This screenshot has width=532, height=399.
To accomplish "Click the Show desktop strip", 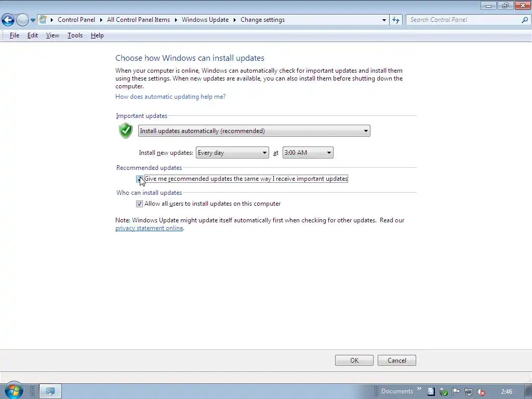I will point(529,392).
